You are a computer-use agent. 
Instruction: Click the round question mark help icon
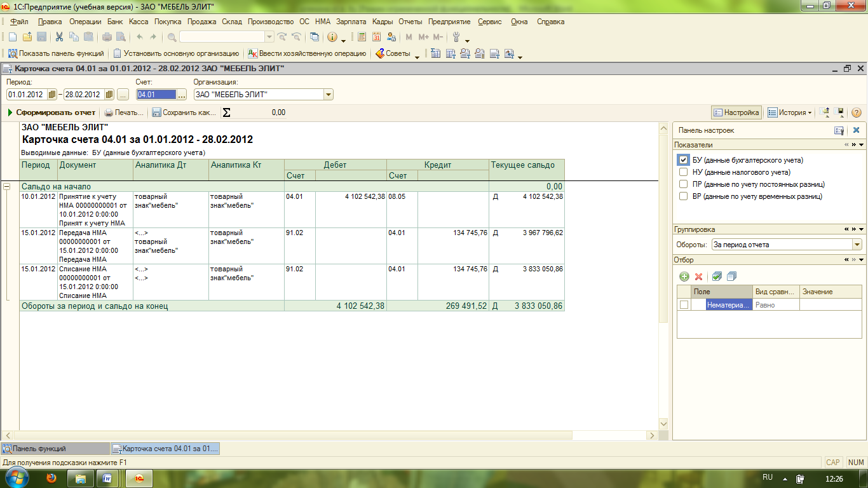(856, 112)
